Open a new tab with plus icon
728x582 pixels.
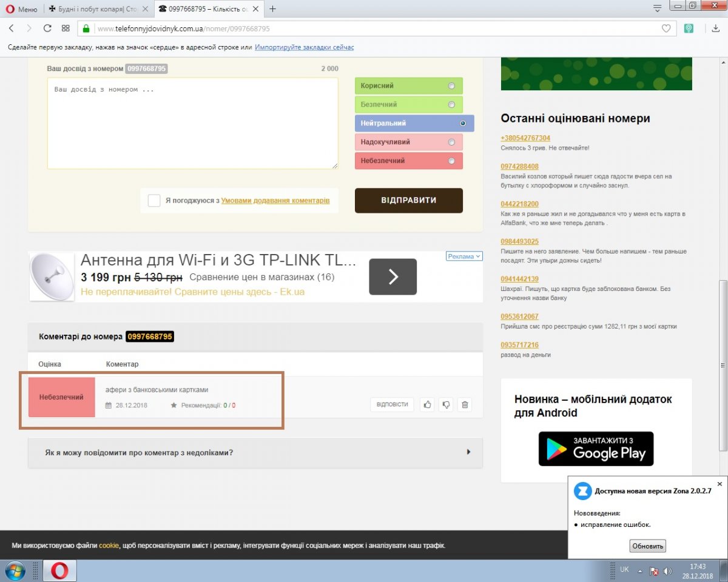coord(272,9)
